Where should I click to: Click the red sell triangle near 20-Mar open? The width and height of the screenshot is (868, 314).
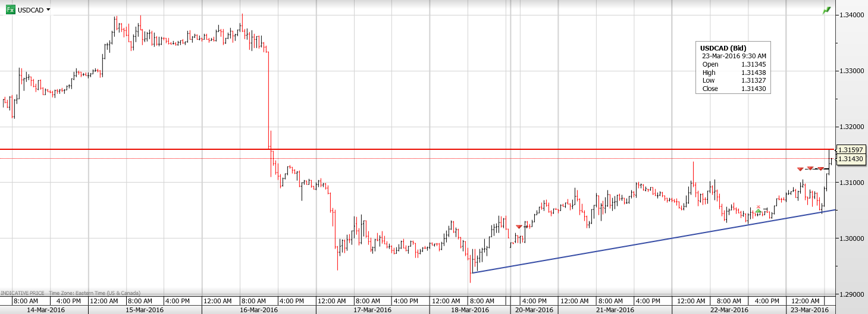pyautogui.click(x=519, y=227)
